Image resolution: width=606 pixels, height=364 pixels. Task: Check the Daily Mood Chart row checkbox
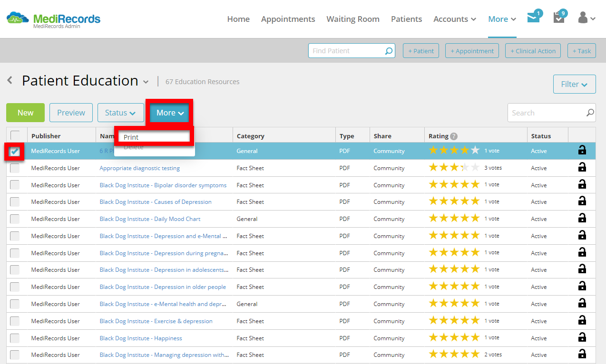15,219
